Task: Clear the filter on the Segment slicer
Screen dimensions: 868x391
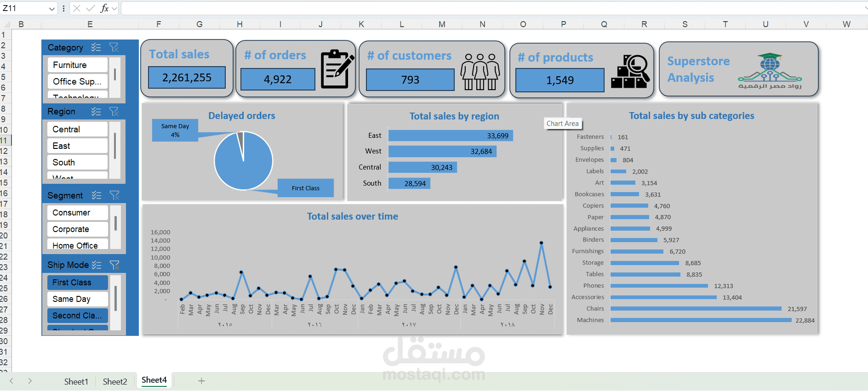Action: [x=114, y=195]
